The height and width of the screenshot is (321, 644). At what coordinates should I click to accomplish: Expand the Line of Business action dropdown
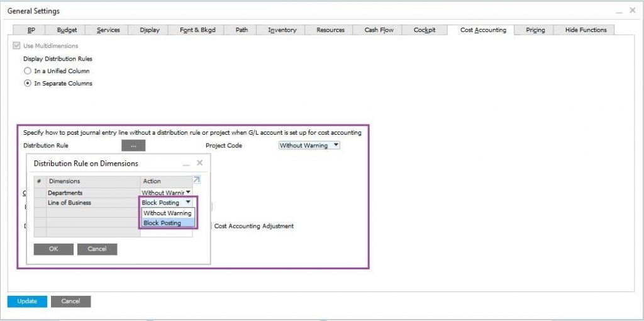click(187, 203)
